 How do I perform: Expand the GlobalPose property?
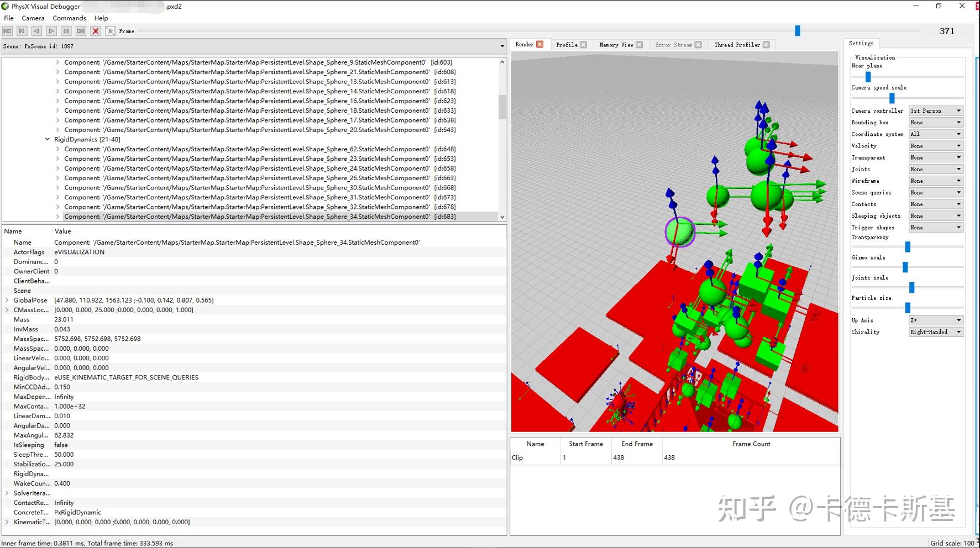(7, 301)
